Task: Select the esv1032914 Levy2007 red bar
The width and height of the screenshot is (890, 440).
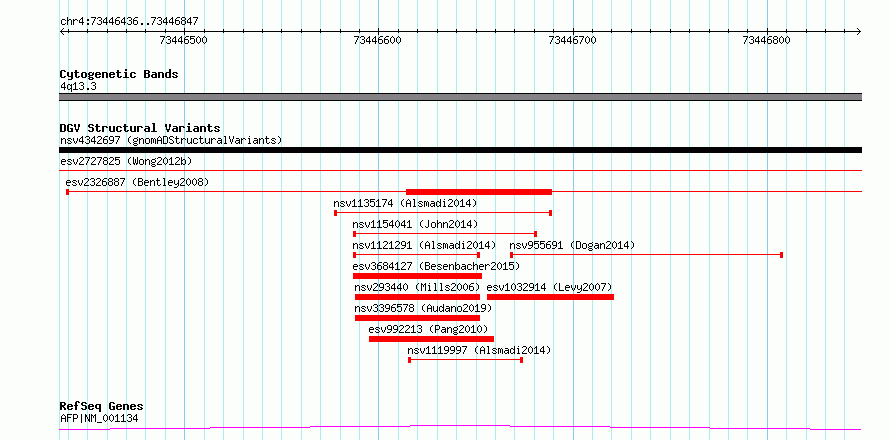Action: pyautogui.click(x=551, y=297)
